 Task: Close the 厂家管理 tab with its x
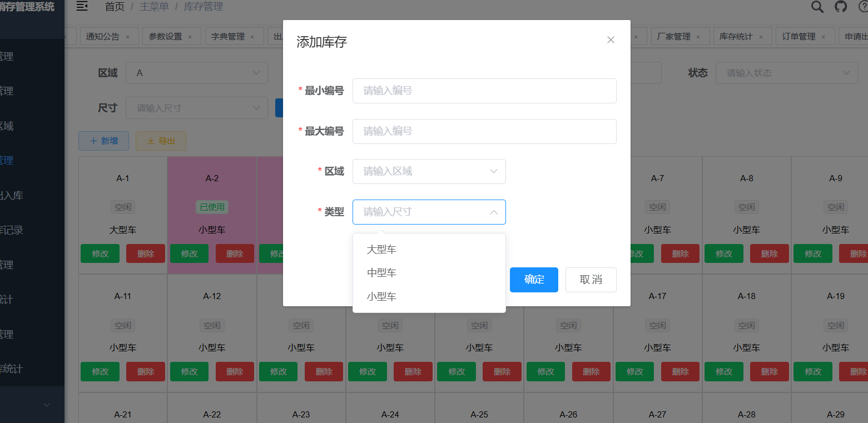coord(698,37)
